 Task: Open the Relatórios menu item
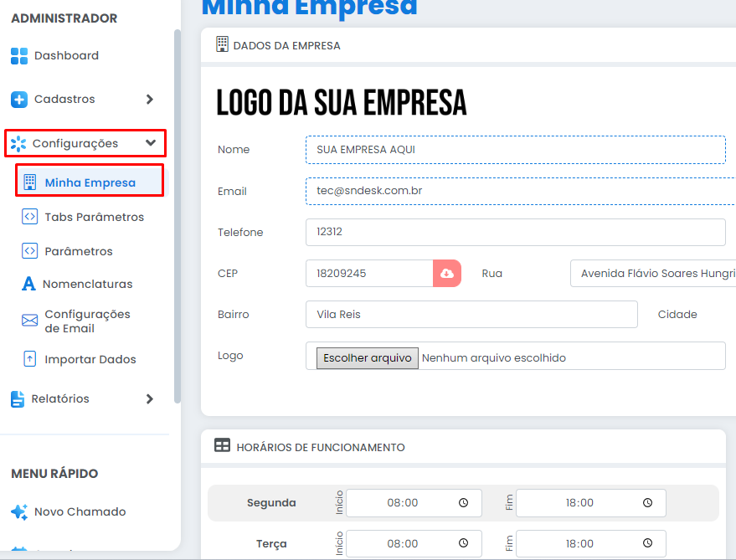[x=60, y=399]
